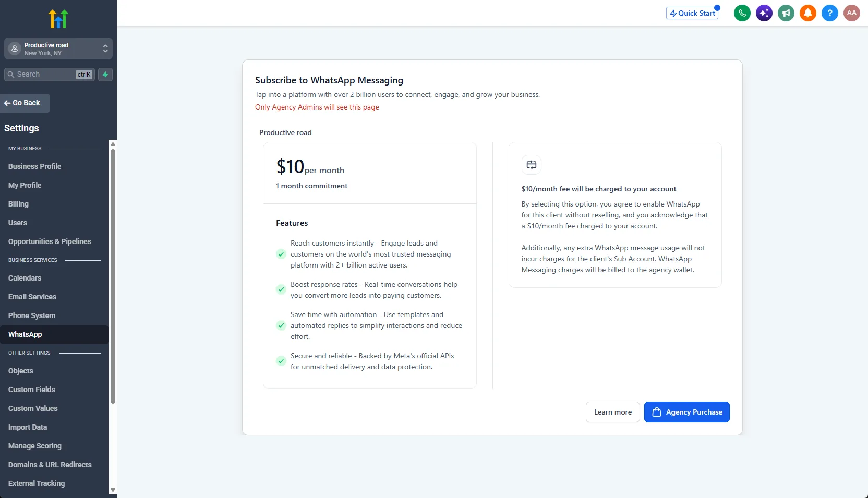
Task: Click the green lightning quick actions icon
Action: (x=105, y=75)
